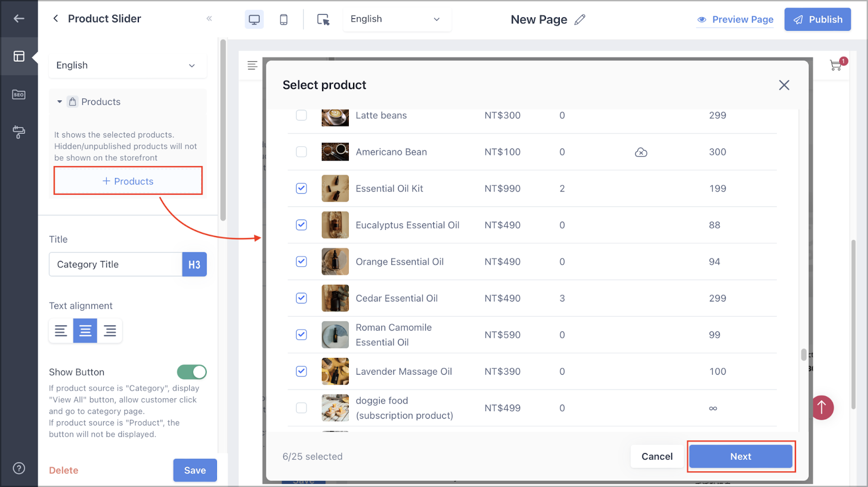This screenshot has height=487, width=868.
Task: Click the Eucalyptus Essential Oil product name
Action: [407, 225]
